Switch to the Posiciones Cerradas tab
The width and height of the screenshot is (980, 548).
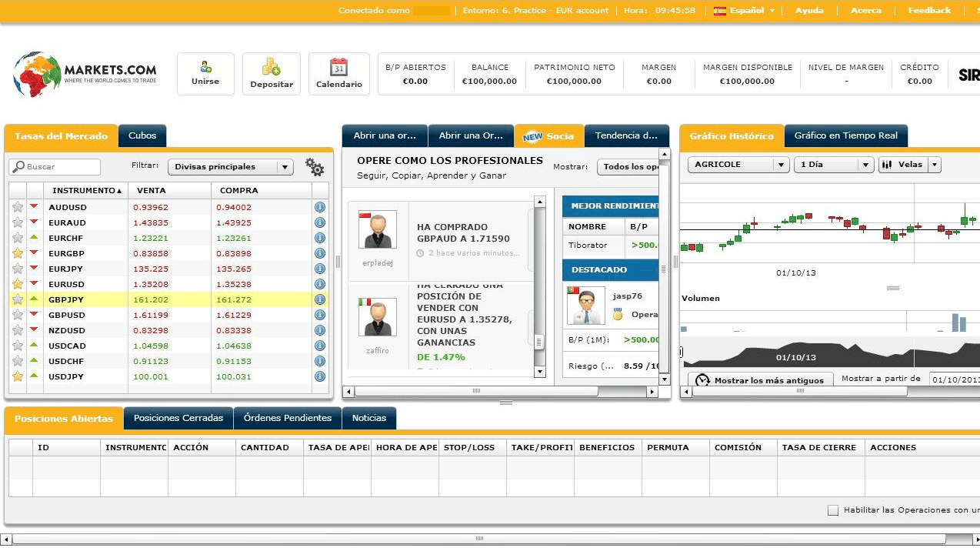click(x=178, y=418)
